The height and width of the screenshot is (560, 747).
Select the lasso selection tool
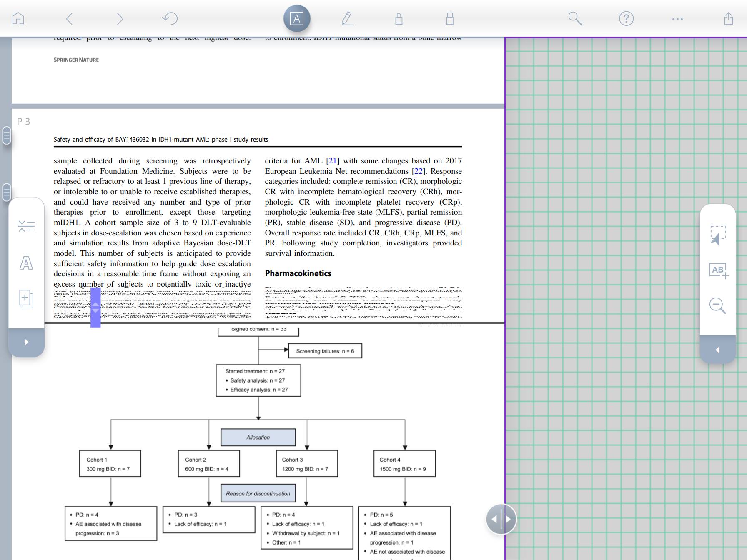717,235
